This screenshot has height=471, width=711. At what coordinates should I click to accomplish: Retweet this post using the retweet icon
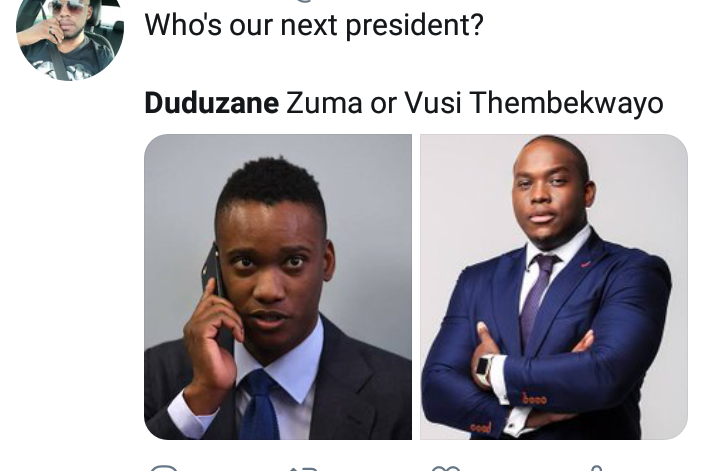point(303,468)
